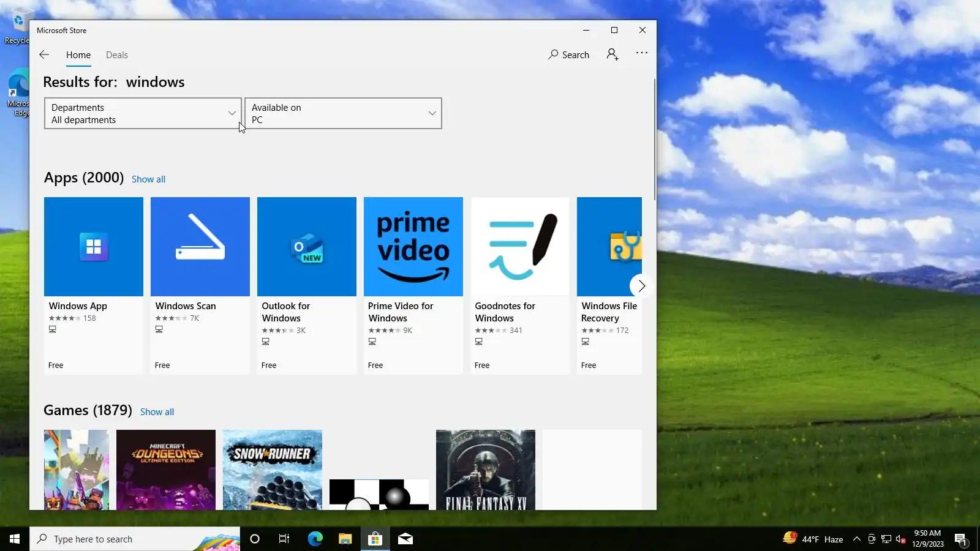Open the Windows File Recovery tile
This screenshot has height=551, width=980.
[609, 247]
